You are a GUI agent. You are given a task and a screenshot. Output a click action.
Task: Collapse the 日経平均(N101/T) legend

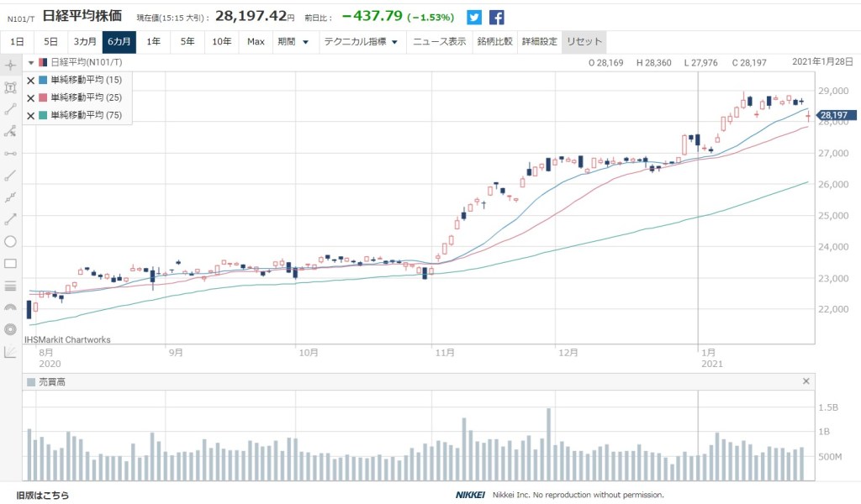(x=31, y=62)
